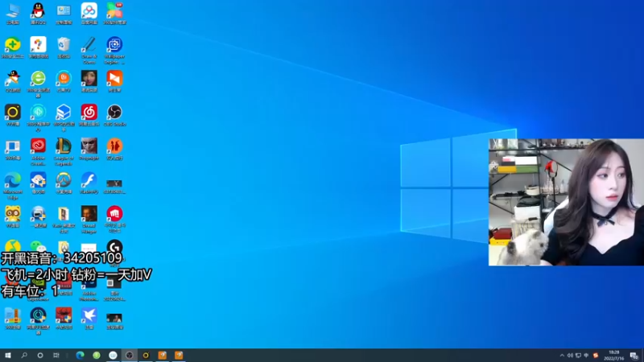Expand hidden system tray icons chevron
Image resolution: width=644 pixels, height=362 pixels.
click(562, 356)
